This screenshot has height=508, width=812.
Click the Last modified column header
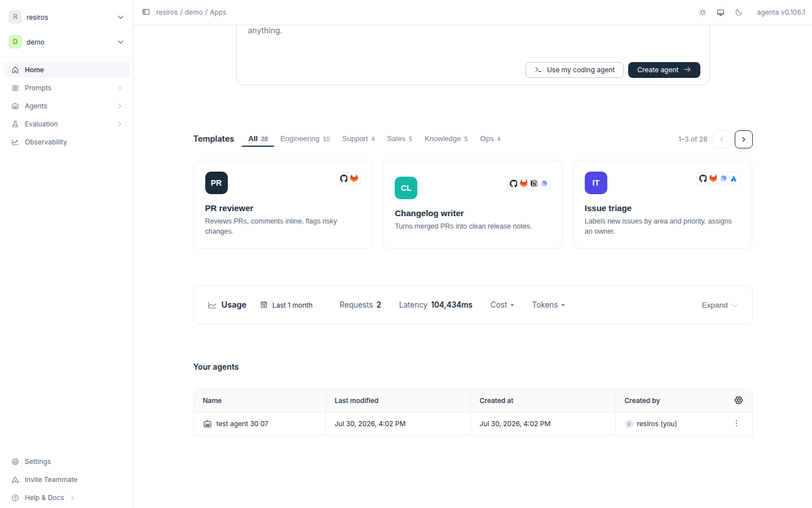coord(398,401)
